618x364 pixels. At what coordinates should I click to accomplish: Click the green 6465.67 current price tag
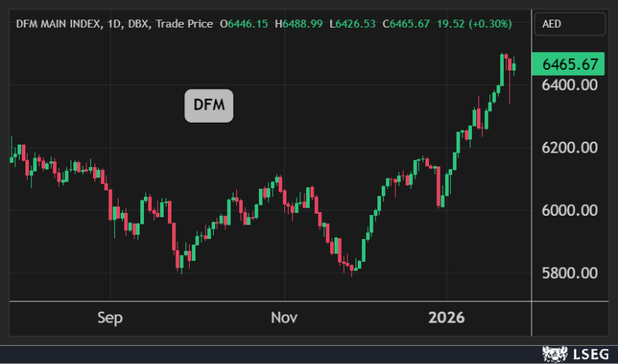569,64
